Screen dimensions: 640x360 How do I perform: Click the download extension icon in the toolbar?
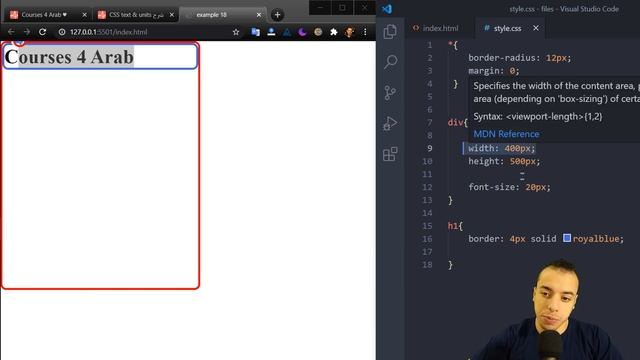point(271,32)
